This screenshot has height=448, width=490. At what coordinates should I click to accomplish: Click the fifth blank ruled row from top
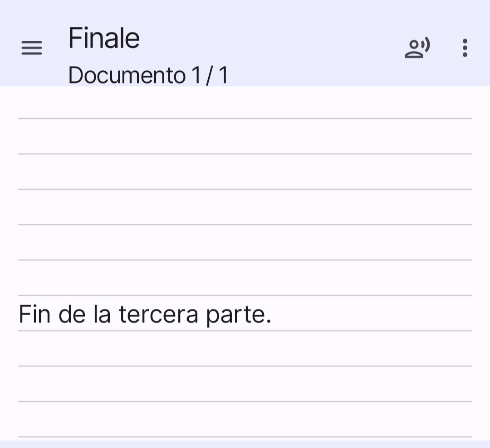click(245, 243)
